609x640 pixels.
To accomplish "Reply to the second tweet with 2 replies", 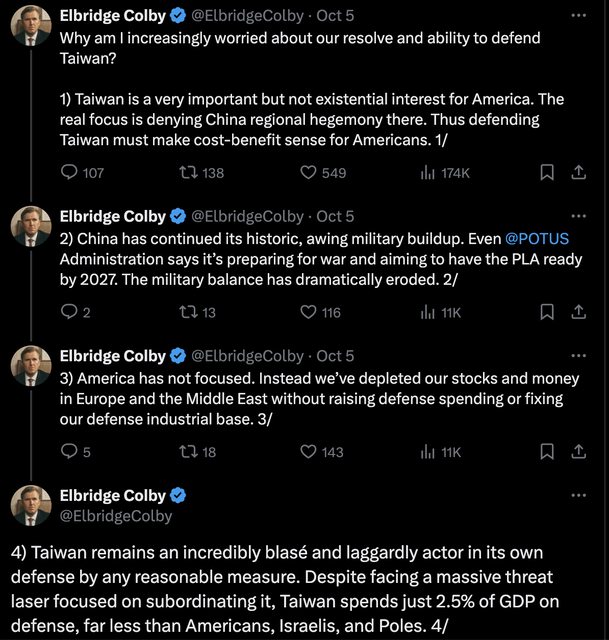I will point(70,313).
